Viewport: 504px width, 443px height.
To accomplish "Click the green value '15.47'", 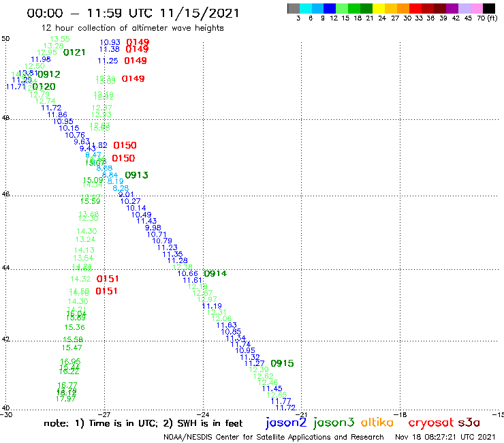I will pyautogui.click(x=72, y=348).
